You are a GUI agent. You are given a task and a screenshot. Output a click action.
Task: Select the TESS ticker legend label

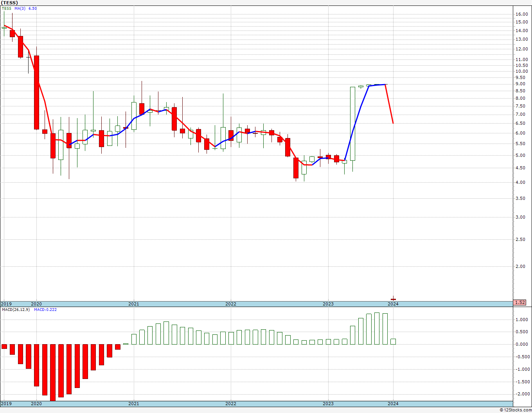coord(7,8)
